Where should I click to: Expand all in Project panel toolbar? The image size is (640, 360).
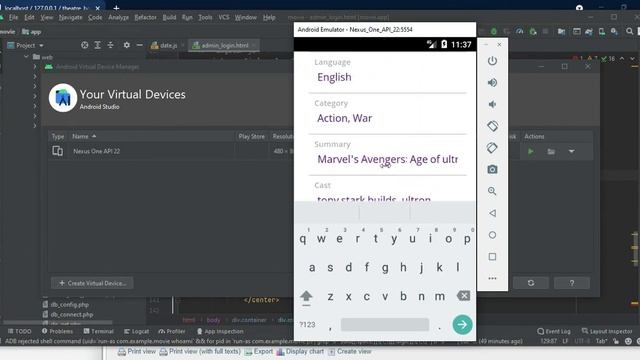[x=98, y=45]
